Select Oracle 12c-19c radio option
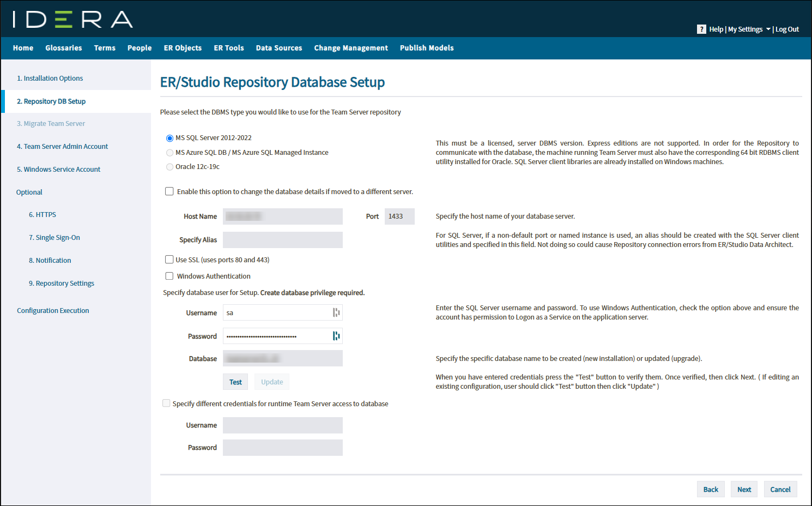The image size is (812, 506). coord(170,167)
